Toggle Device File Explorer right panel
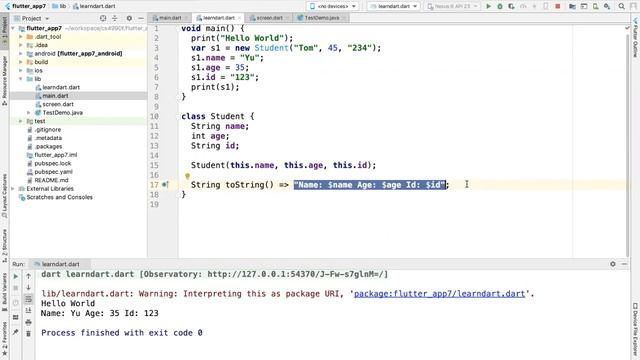 click(635, 330)
